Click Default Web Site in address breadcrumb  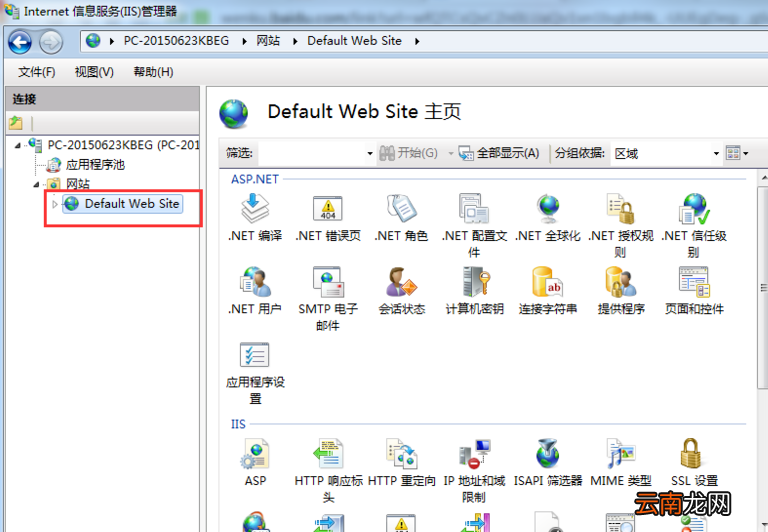click(354, 41)
